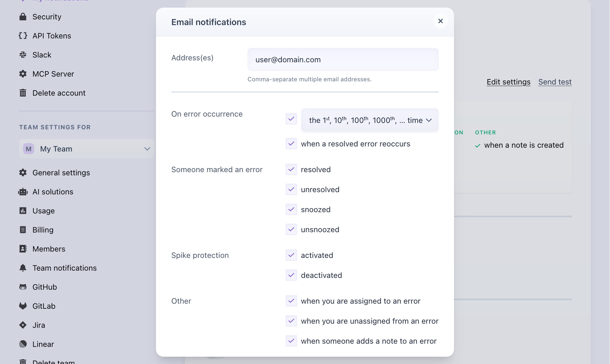Disable the 'snoozed' notification checkbox

tap(291, 209)
